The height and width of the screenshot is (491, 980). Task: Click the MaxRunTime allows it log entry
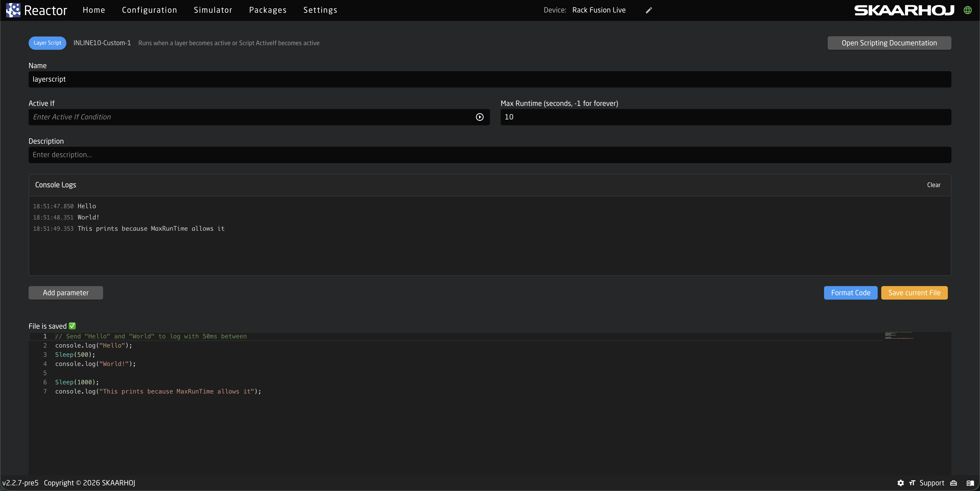129,229
